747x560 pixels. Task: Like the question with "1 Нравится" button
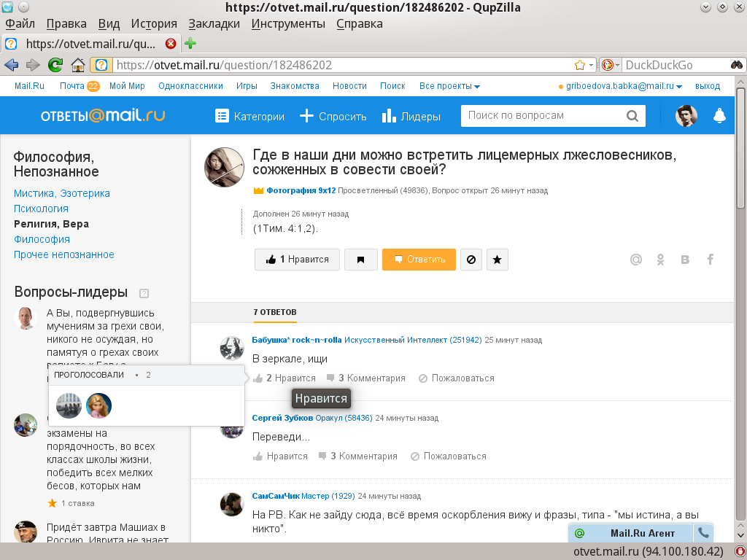coord(297,260)
